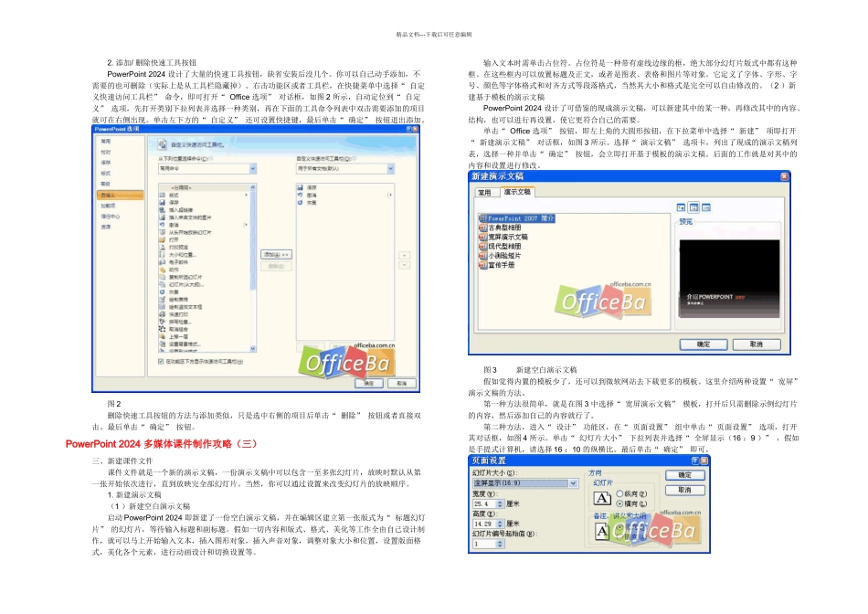
Task: Click 确定 in PowerPoint Options dialog
Action: click(x=369, y=383)
